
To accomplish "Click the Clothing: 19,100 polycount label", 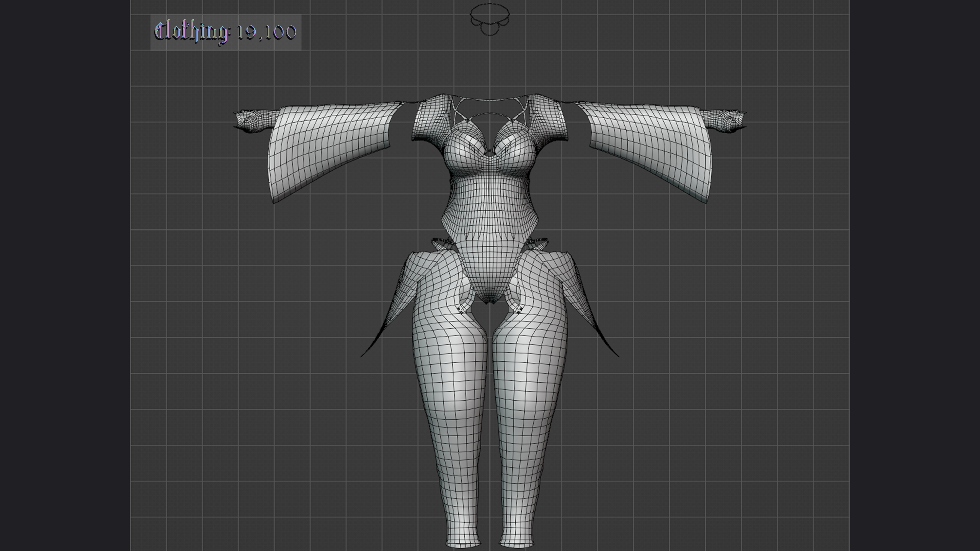I will (x=225, y=32).
